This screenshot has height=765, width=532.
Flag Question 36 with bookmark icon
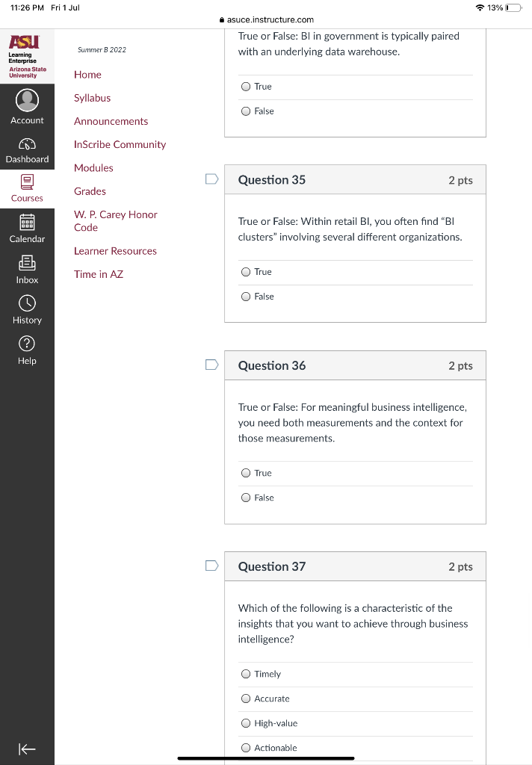point(211,365)
